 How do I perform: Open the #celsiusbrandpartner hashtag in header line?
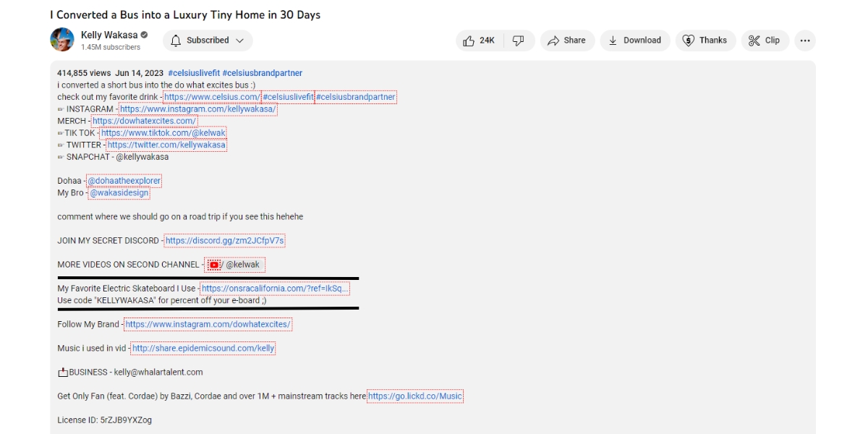pyautogui.click(x=263, y=73)
